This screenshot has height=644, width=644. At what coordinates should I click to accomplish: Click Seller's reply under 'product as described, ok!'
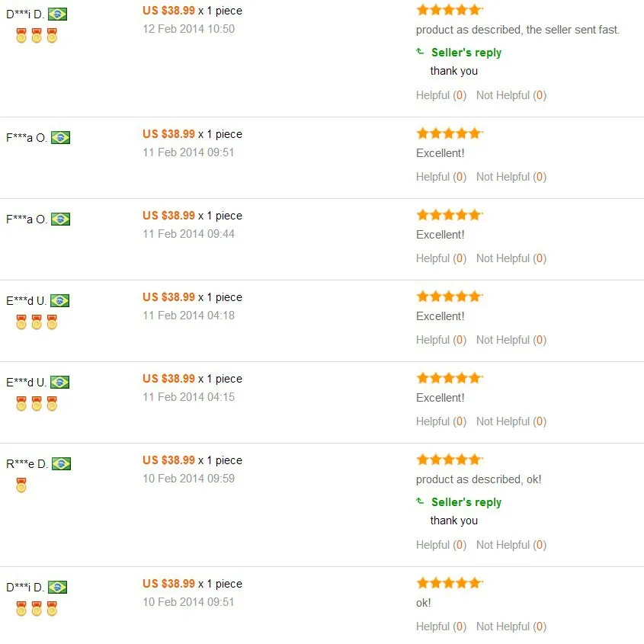coord(466,502)
